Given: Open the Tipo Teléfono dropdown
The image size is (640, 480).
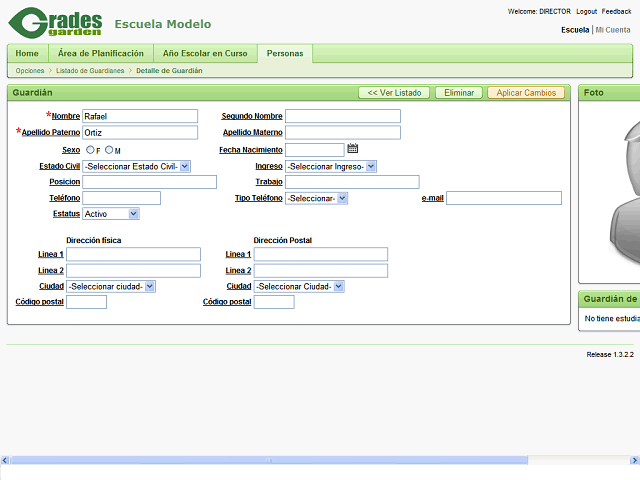Looking at the screenshot, I should coord(316,198).
